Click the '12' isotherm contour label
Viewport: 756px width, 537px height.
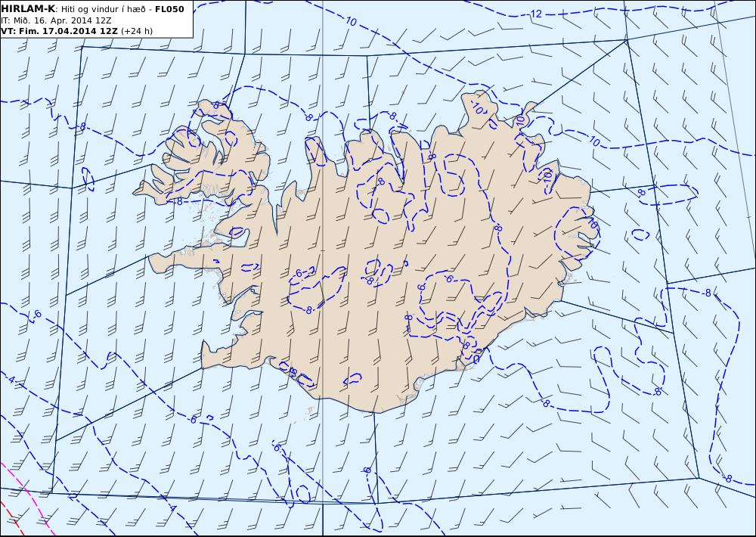(536, 14)
